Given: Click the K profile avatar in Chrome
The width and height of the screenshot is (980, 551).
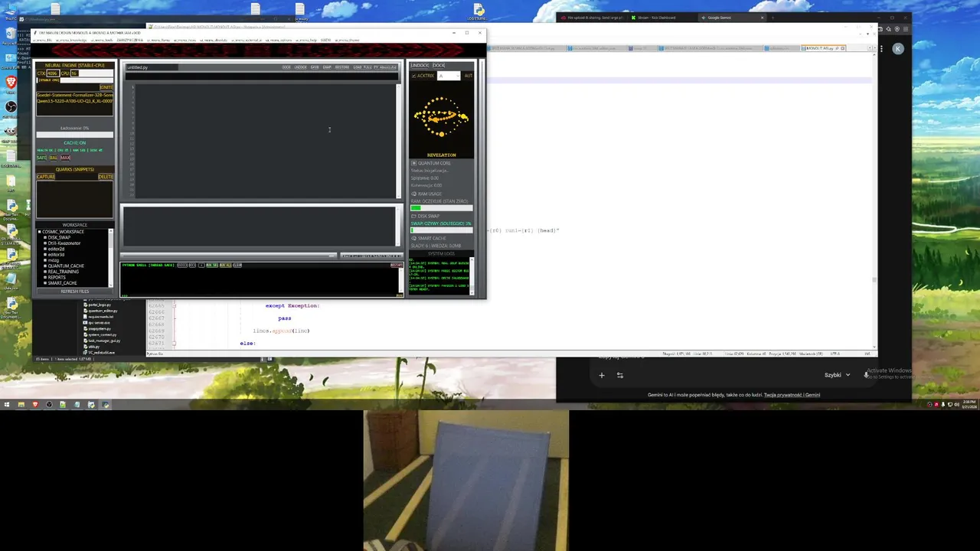Looking at the screenshot, I should coord(898,48).
